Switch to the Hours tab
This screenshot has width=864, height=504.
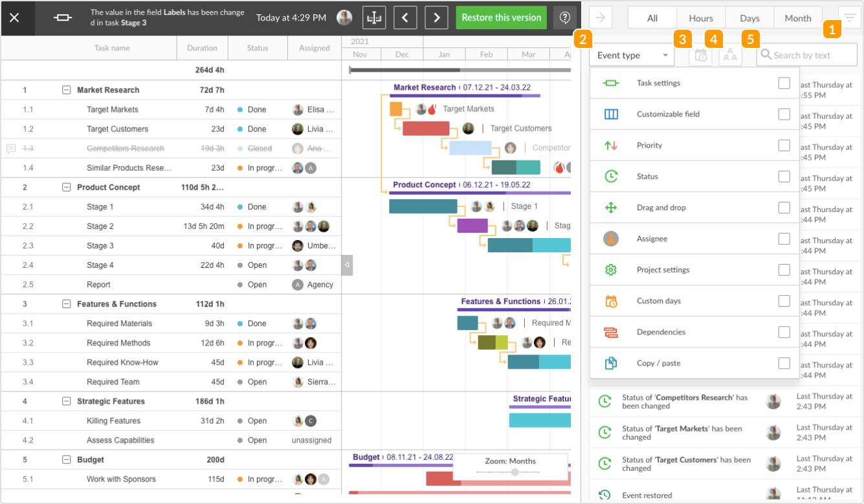click(x=700, y=17)
